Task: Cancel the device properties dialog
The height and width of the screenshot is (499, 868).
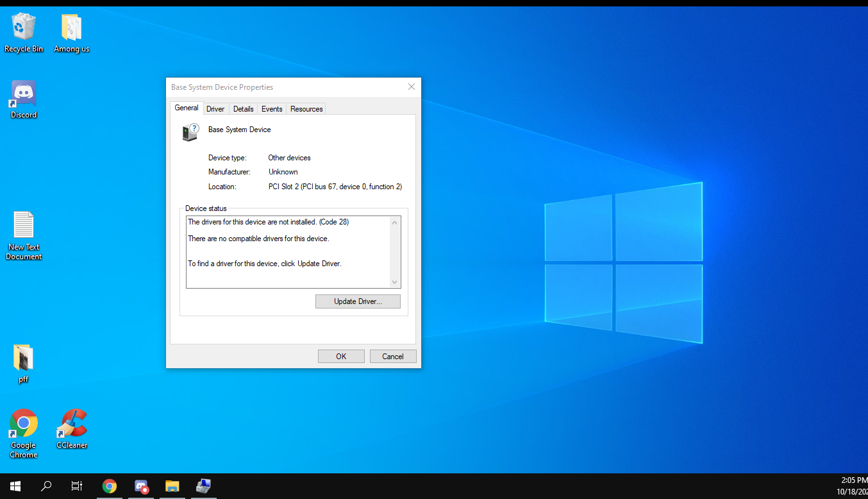Action: 392,356
